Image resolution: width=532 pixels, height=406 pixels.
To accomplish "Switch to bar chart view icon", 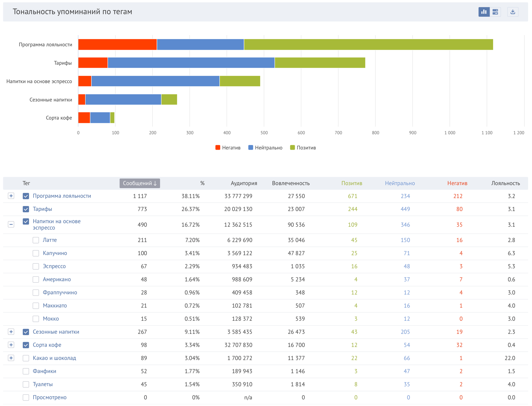I will [484, 12].
